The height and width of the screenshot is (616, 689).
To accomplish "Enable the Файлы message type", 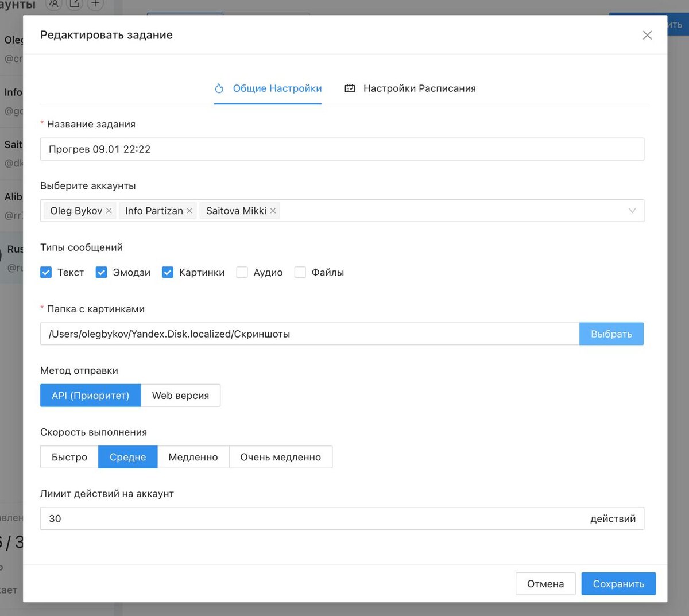I will 300,272.
